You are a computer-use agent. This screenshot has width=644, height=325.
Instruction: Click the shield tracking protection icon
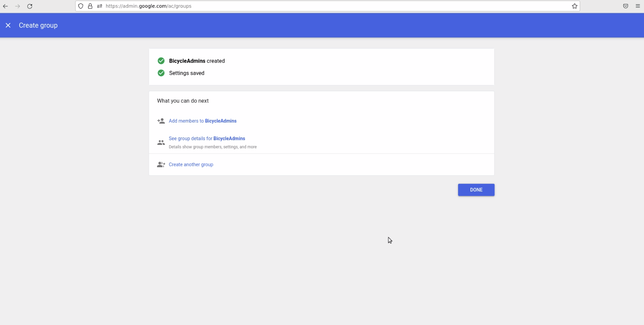pos(81,6)
